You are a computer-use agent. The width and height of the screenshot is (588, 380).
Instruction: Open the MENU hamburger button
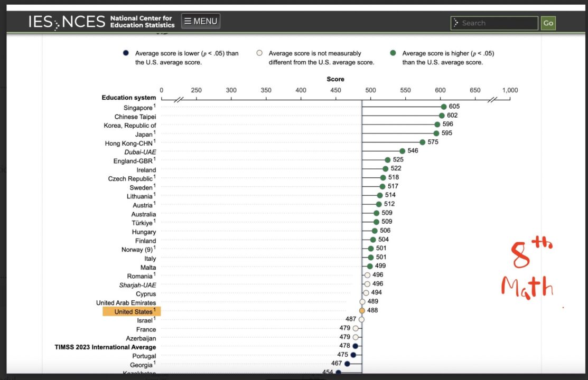[201, 21]
